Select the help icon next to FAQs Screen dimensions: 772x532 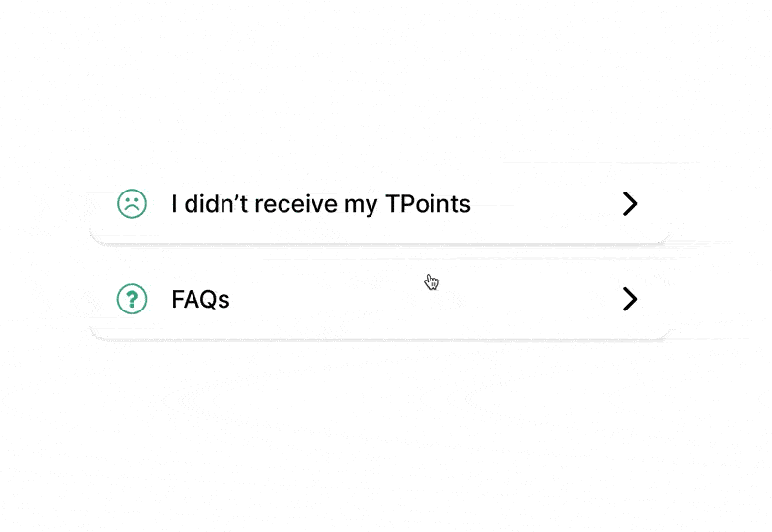pos(132,299)
